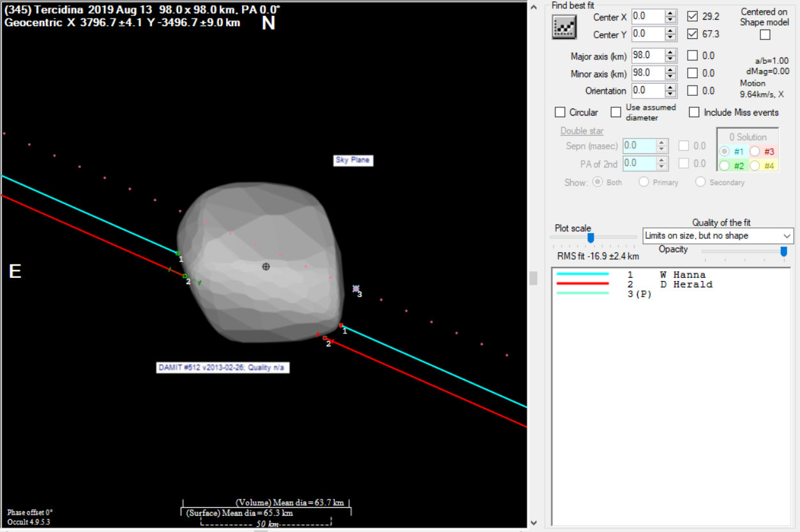Select the #2 solution radio button
This screenshot has height=532, width=800.
coord(725,166)
